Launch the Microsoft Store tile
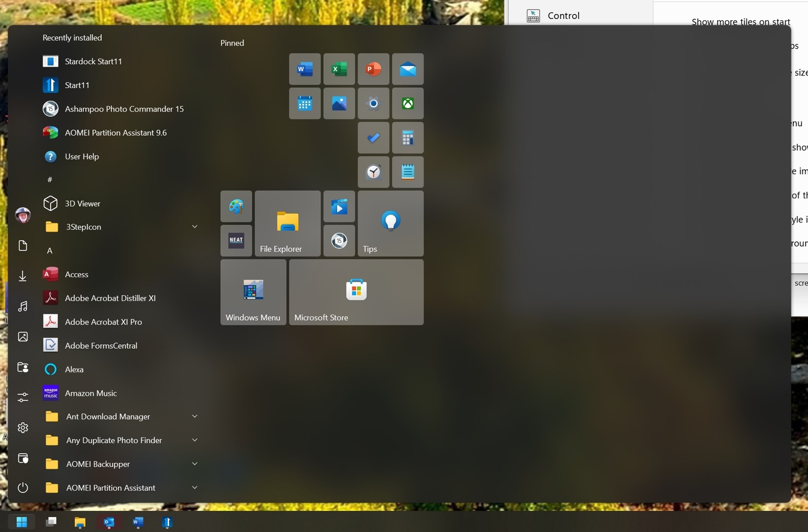 point(356,292)
